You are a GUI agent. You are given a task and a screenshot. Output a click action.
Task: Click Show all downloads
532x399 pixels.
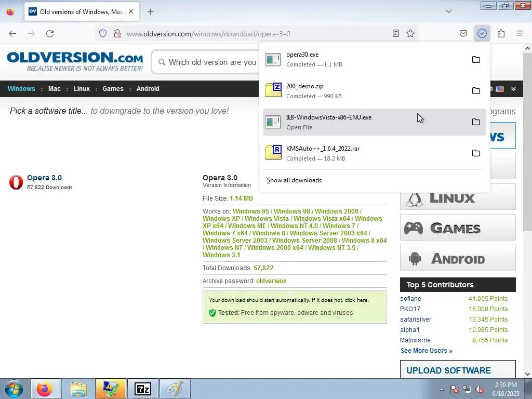pyautogui.click(x=294, y=180)
